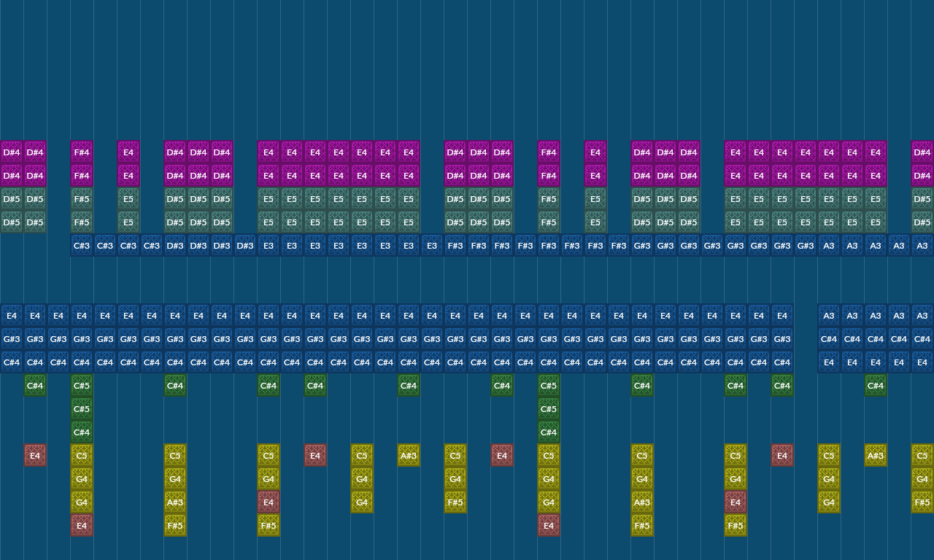Select the leftmost yellow A#3 note
The width and height of the screenshot is (934, 560).
[x=174, y=502]
